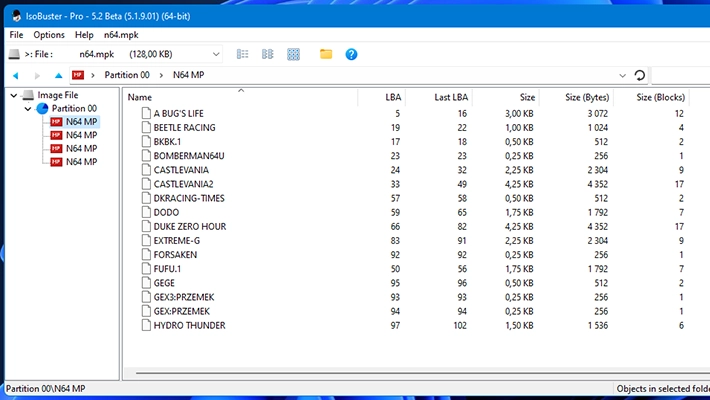Viewport: 710px width, 400px height.
Task: Select Image File in the tree
Action: coord(58,95)
